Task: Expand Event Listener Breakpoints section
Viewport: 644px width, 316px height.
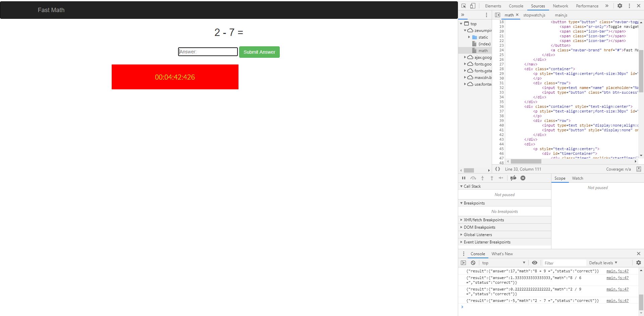Action: (504, 242)
